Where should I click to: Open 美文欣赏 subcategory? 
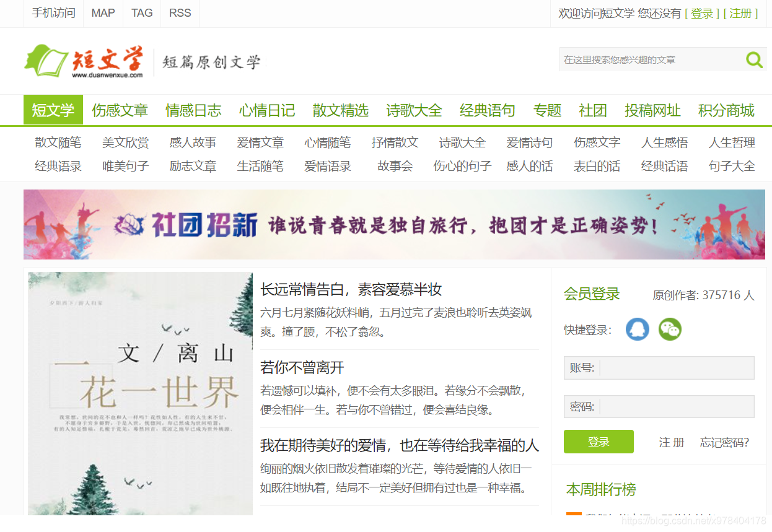pyautogui.click(x=126, y=142)
